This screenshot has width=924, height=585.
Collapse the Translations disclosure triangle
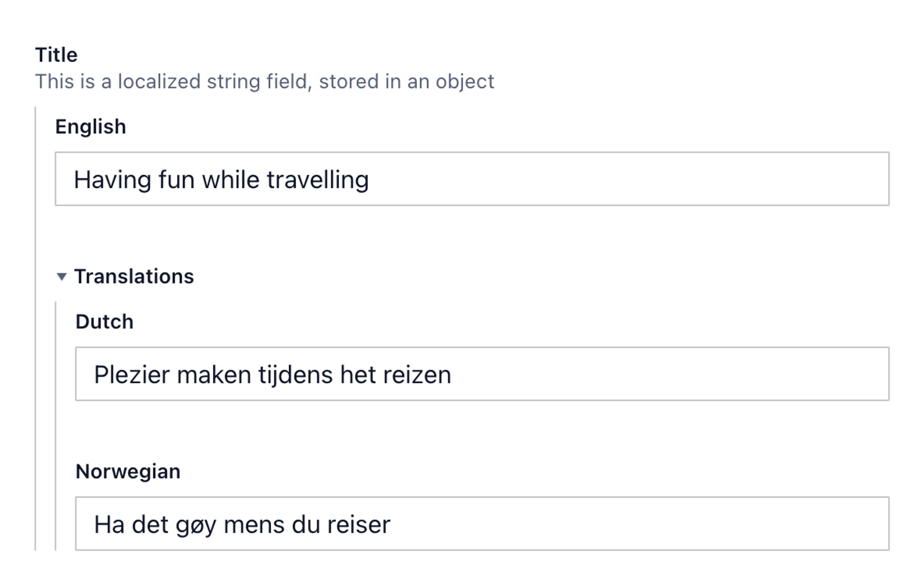click(x=61, y=277)
